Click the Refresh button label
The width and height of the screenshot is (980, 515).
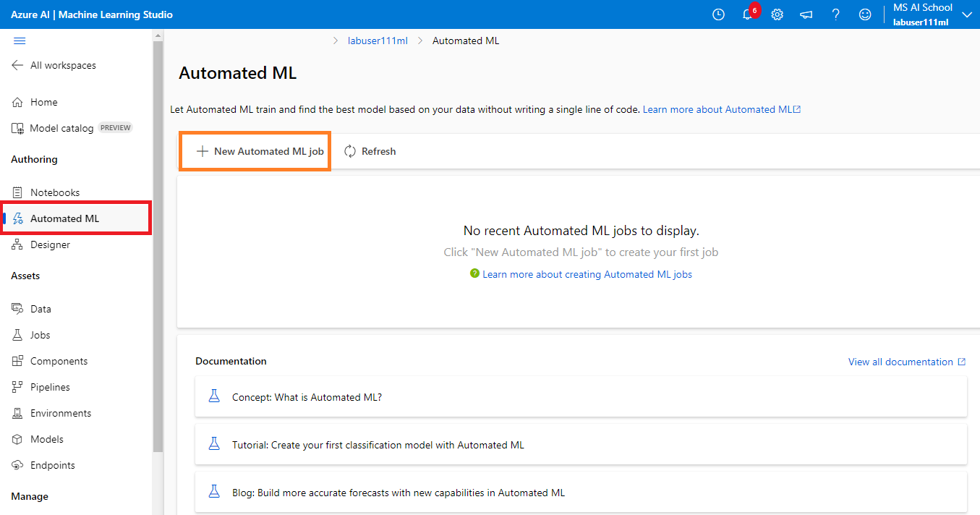(x=379, y=151)
